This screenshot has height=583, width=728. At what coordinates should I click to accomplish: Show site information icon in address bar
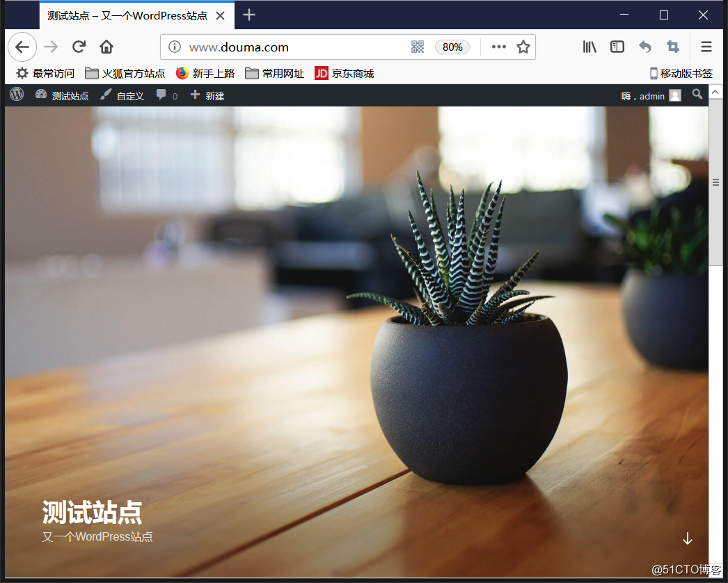pos(175,47)
